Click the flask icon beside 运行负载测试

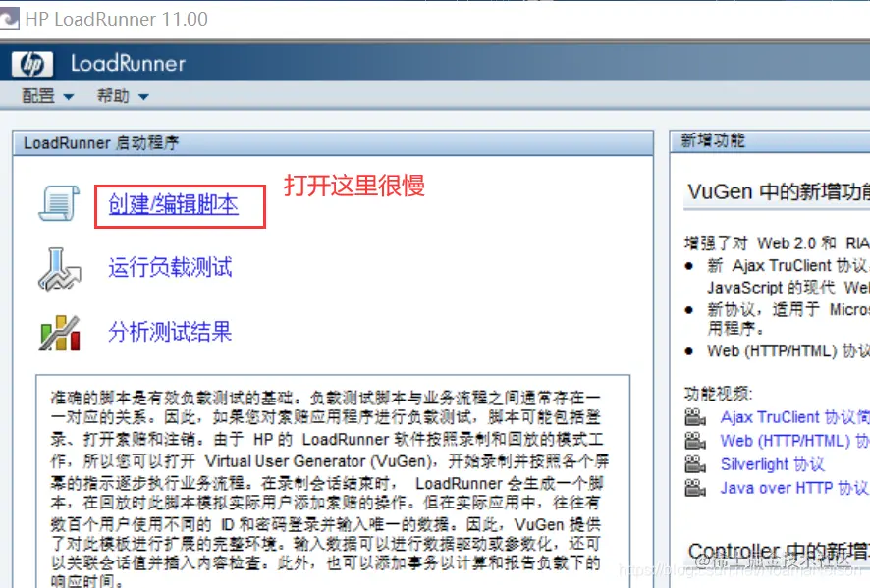coord(59,269)
